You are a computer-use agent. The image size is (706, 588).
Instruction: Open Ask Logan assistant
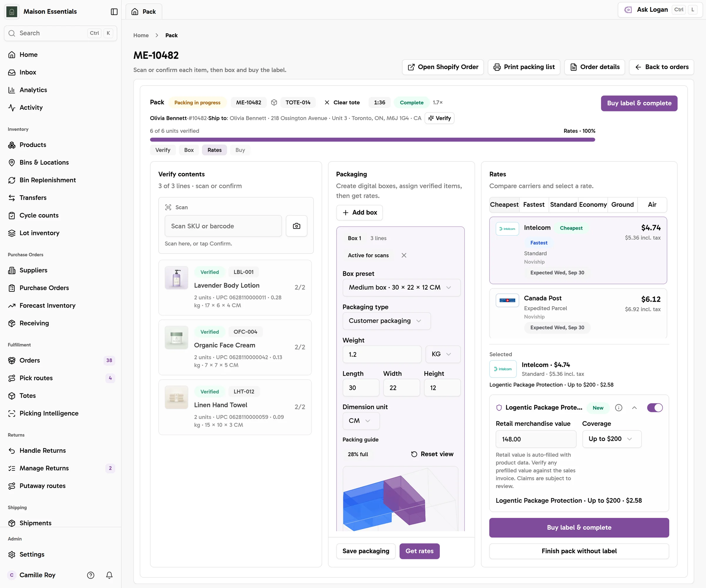(x=660, y=10)
